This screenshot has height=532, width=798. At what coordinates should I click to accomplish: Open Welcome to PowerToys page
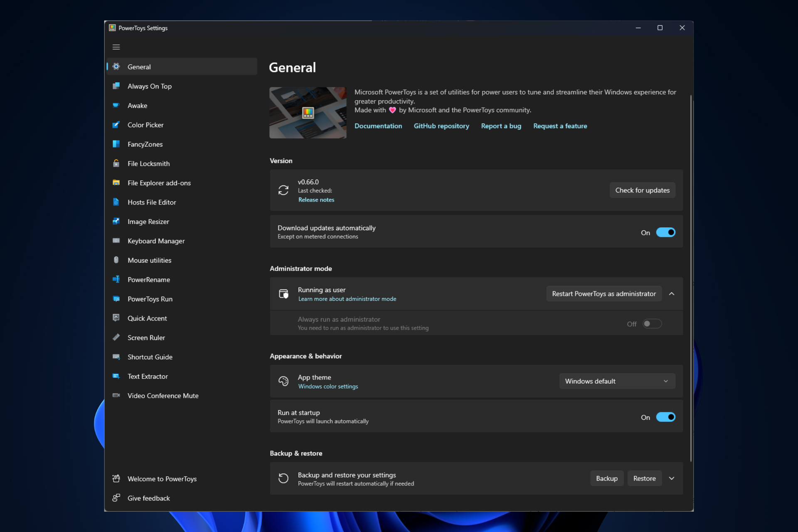point(162,478)
